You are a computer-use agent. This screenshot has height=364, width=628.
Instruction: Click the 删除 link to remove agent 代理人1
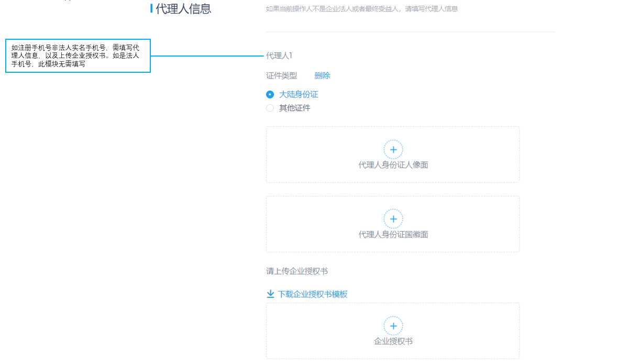tap(323, 75)
